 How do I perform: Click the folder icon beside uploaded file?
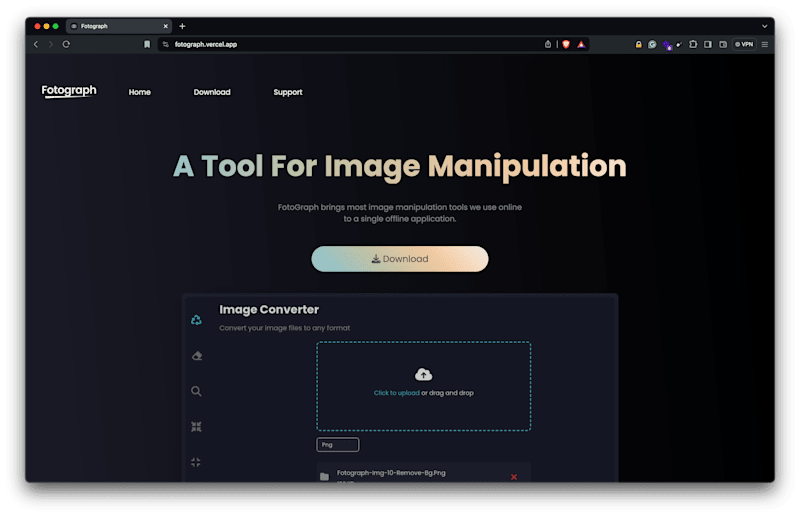coord(324,477)
